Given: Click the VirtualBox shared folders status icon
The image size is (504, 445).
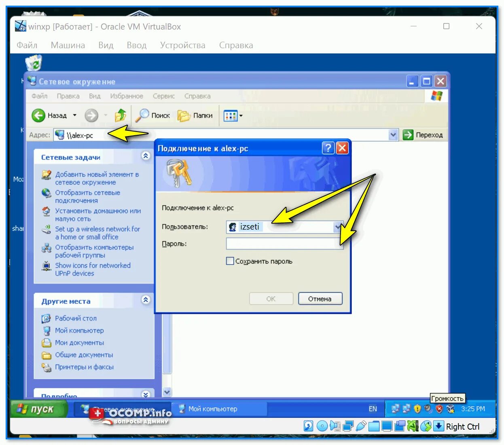Looking at the screenshot, I should [x=374, y=426].
